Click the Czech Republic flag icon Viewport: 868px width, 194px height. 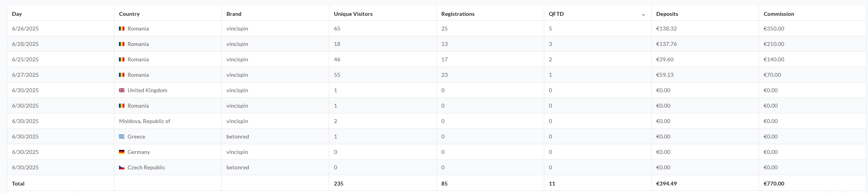pyautogui.click(x=122, y=167)
